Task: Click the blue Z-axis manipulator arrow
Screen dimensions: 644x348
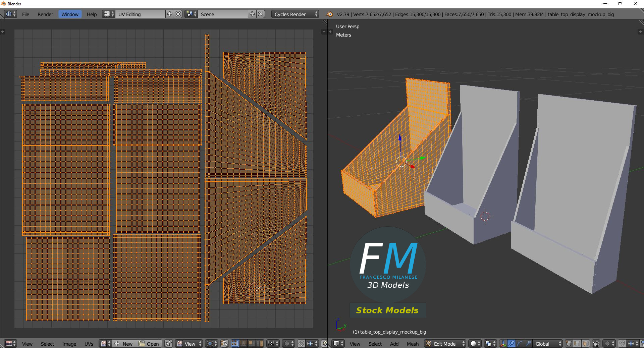Action: pyautogui.click(x=400, y=137)
